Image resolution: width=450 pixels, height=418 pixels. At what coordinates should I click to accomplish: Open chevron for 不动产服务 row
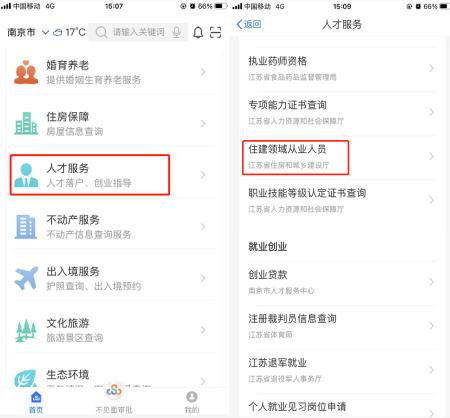point(203,227)
